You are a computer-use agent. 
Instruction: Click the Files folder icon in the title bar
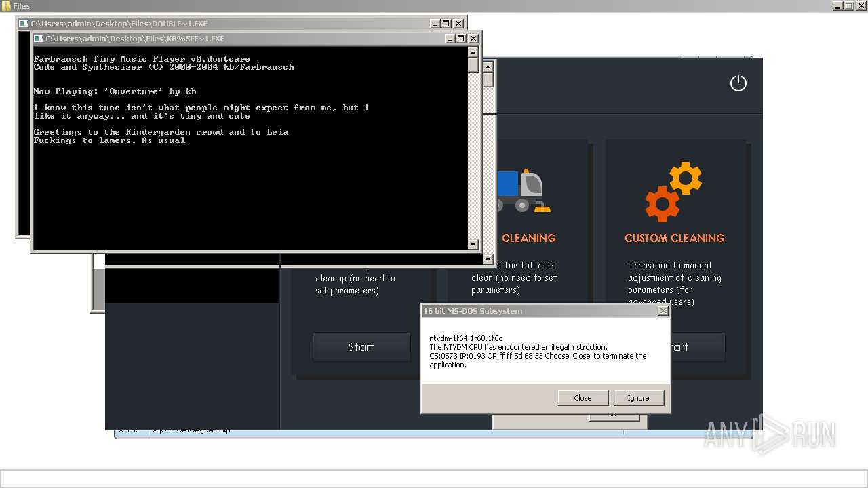(x=6, y=6)
